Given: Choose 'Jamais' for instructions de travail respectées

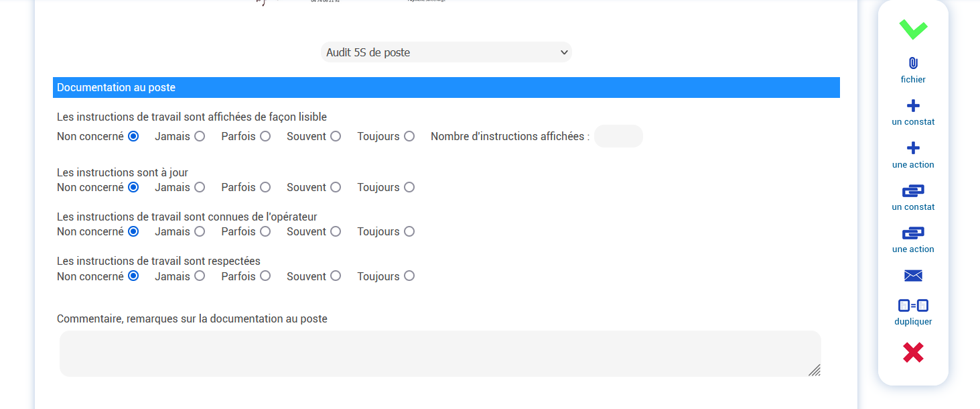Looking at the screenshot, I should tap(199, 276).
